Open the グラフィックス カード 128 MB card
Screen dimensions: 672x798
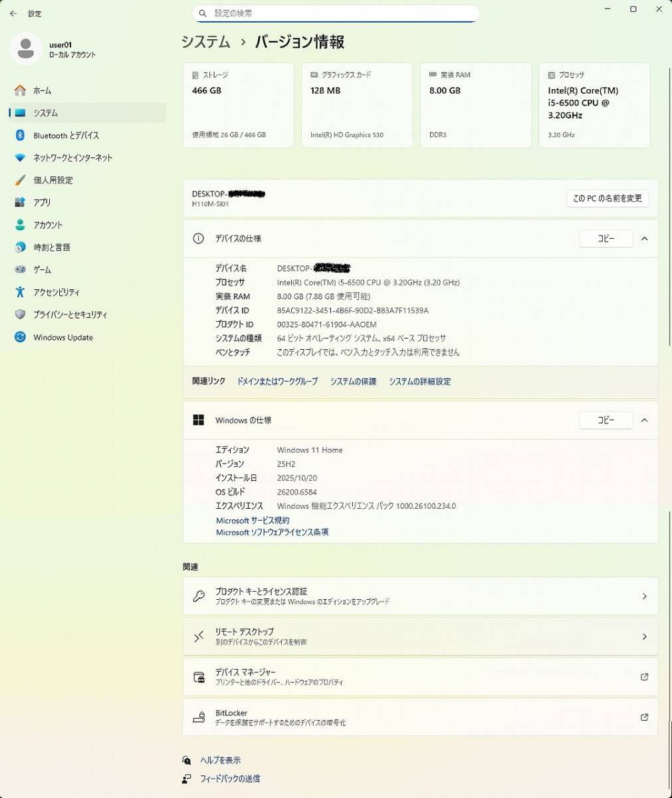tap(357, 105)
